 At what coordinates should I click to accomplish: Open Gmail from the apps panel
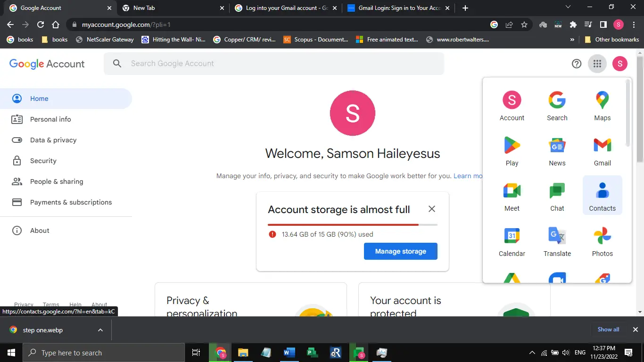603,151
